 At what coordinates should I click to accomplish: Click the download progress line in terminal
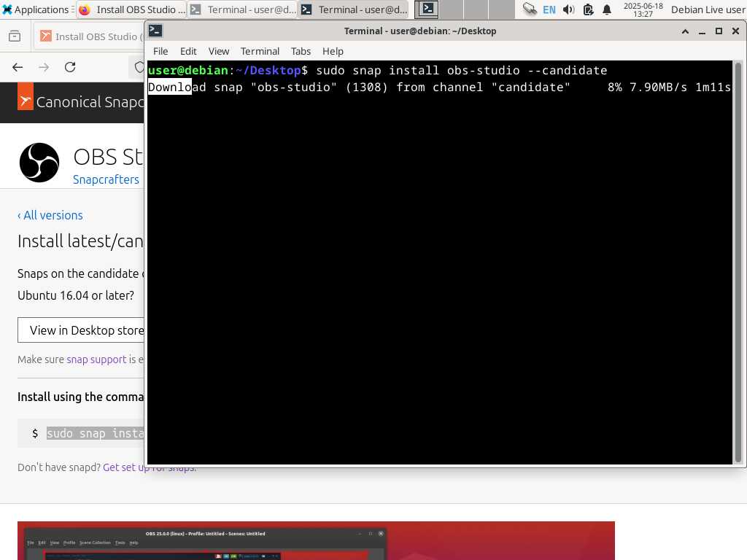[439, 87]
